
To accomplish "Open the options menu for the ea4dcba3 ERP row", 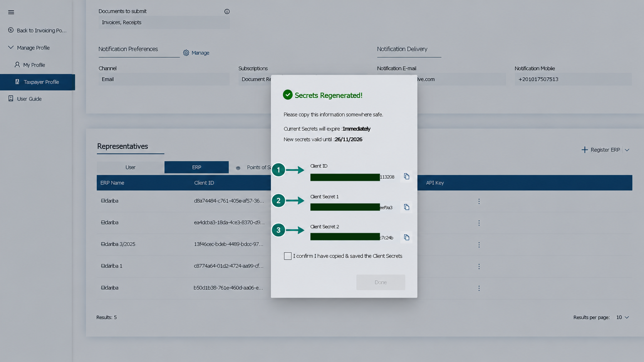I will coord(479,223).
